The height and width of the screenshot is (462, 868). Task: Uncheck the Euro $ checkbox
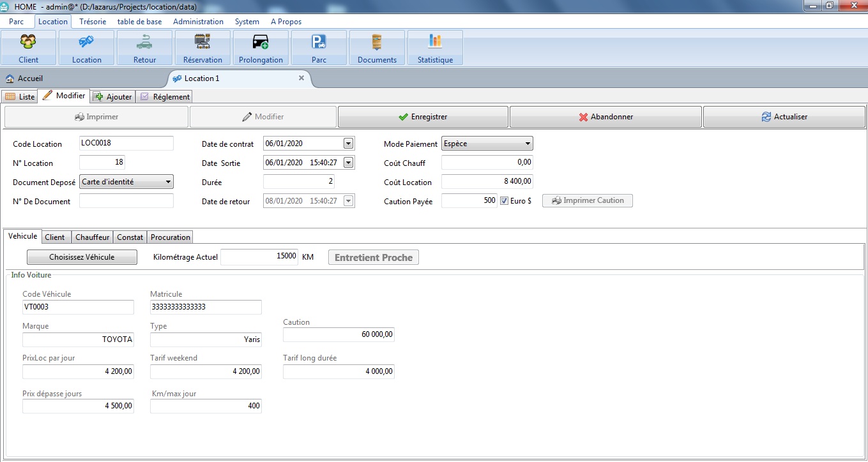click(505, 201)
